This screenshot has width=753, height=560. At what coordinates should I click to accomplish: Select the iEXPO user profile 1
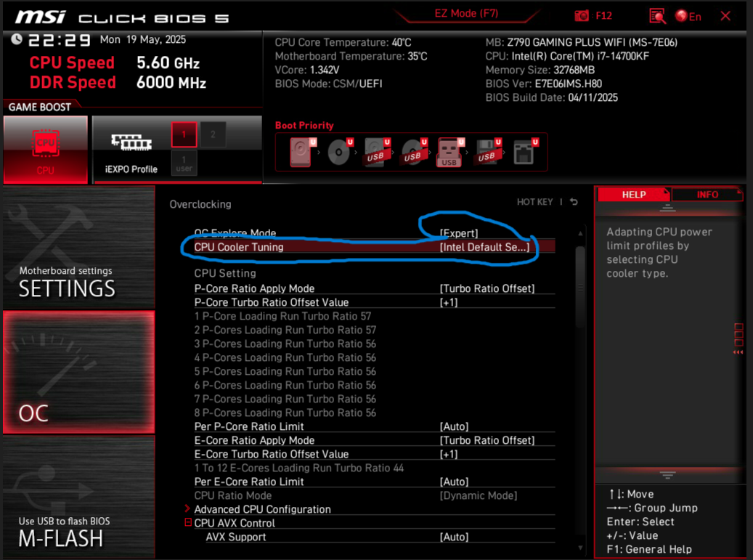pos(184,163)
